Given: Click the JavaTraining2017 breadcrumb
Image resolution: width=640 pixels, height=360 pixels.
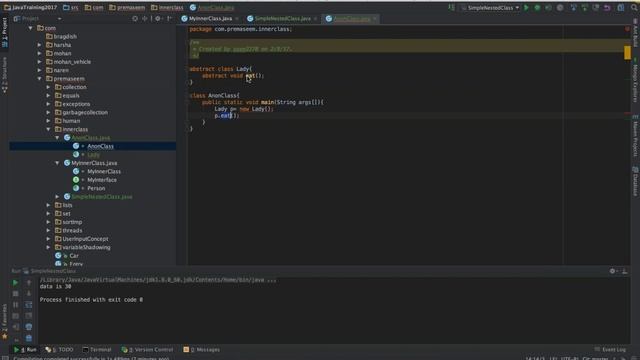Looking at the screenshot, I should point(31,7).
